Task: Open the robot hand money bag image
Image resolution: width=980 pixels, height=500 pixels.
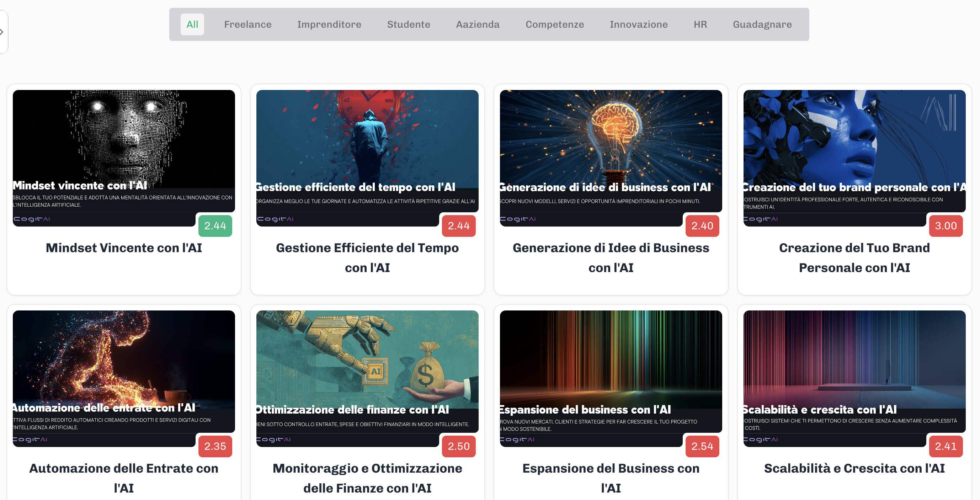Action: pyautogui.click(x=367, y=358)
